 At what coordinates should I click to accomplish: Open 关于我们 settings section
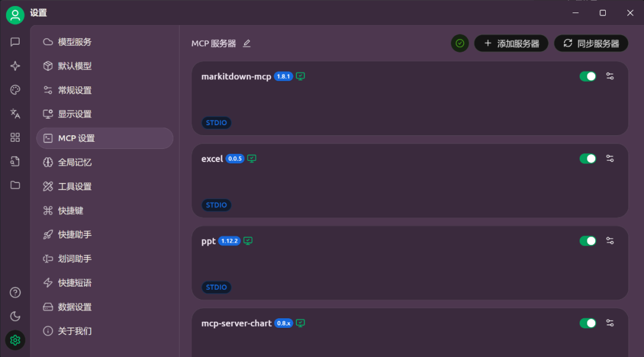105,331
